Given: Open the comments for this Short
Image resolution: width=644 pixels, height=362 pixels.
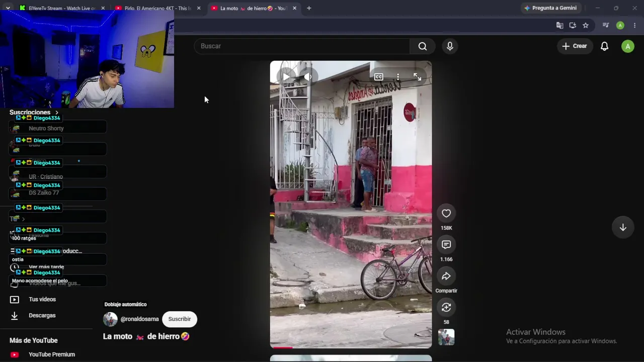Looking at the screenshot, I should point(446,244).
